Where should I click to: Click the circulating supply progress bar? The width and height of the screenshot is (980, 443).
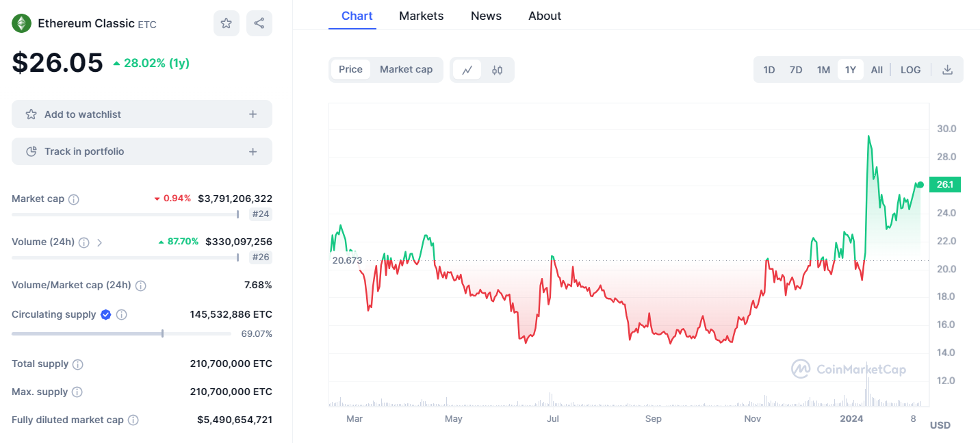pyautogui.click(x=121, y=333)
